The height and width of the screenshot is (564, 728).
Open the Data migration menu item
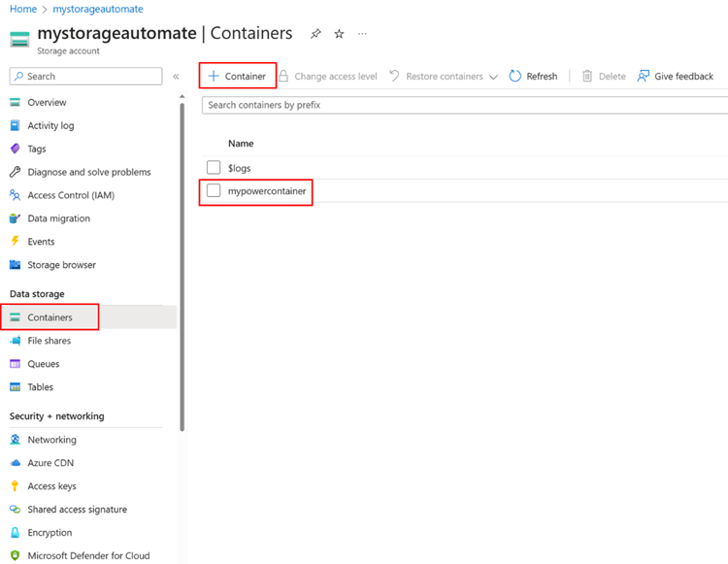tap(59, 218)
